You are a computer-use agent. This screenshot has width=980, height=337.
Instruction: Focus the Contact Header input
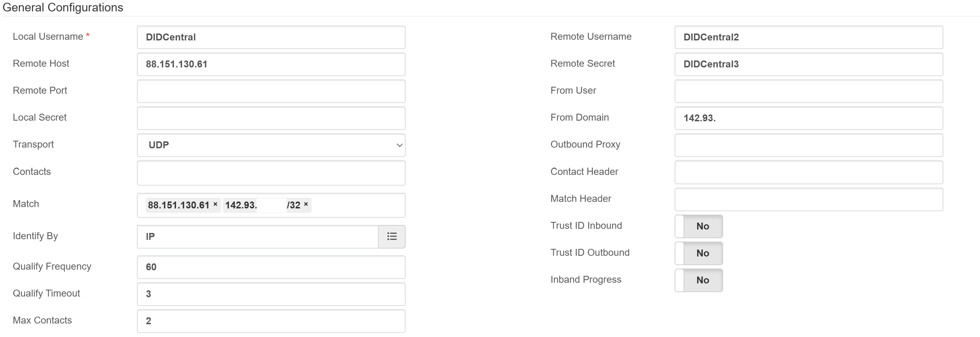(809, 172)
